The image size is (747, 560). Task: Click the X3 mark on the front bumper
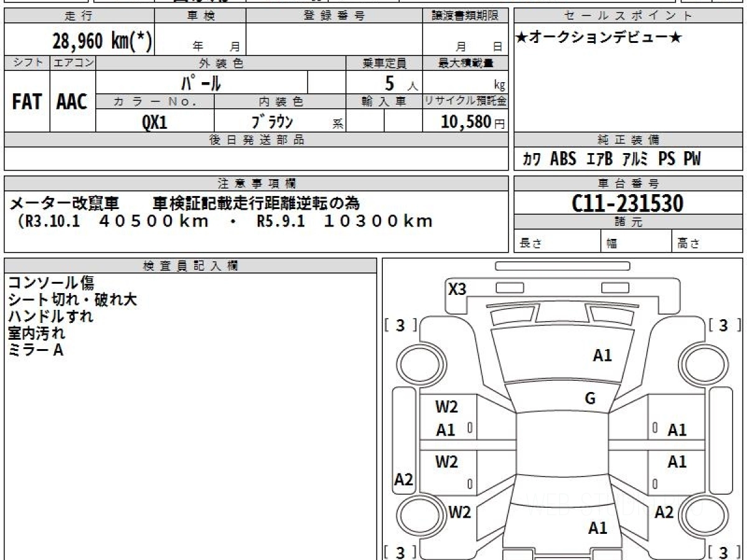click(x=458, y=289)
